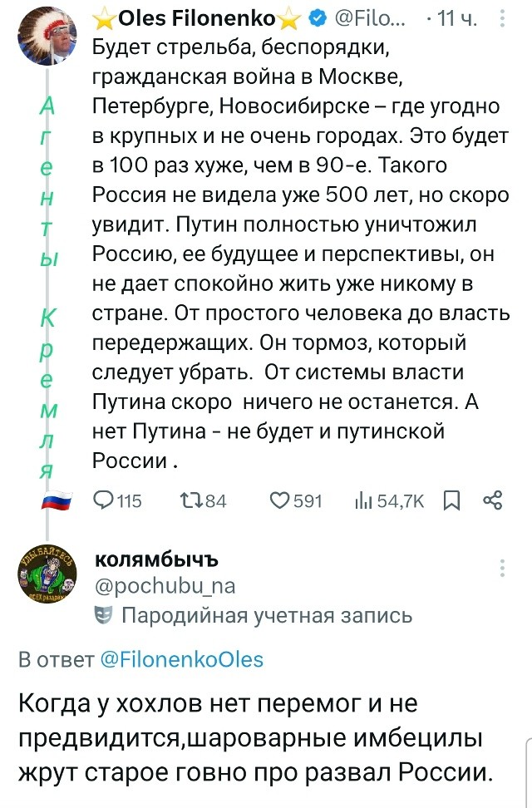Open view analytics icon showing 54,7K
Screen dimensions: 532x808
363,500
